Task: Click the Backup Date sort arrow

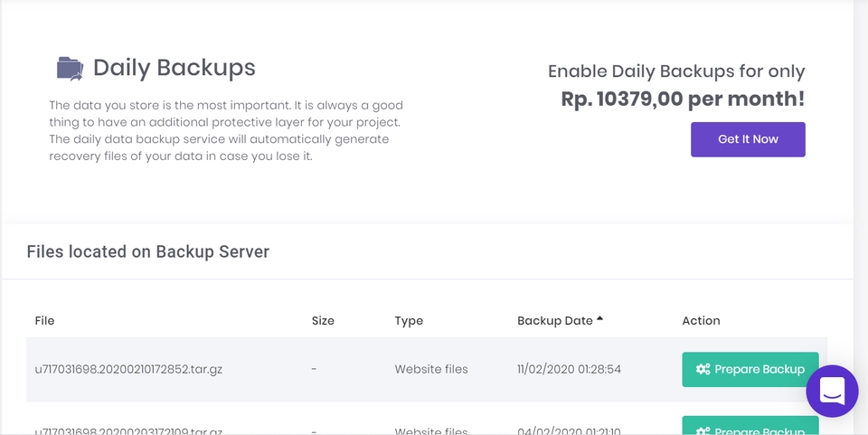Action: 599,319
